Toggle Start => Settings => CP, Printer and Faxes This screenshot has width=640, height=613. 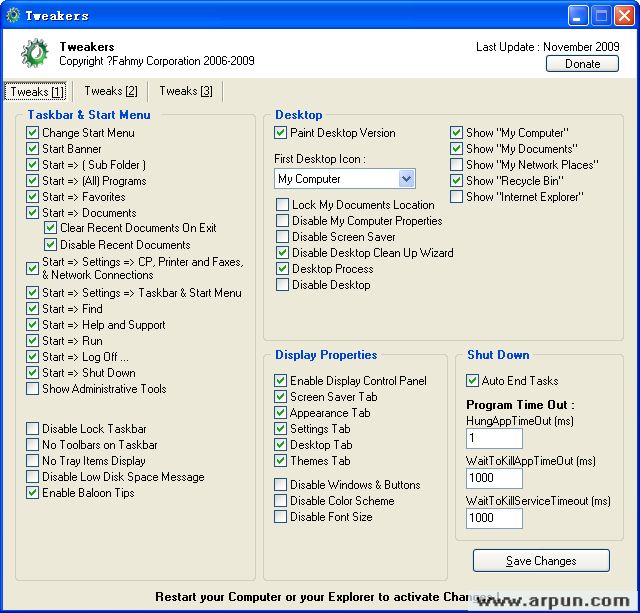32,269
